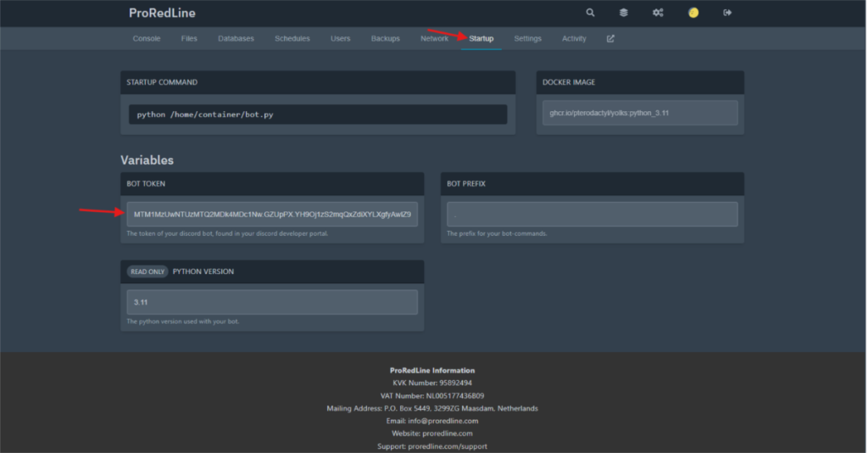Image resolution: width=868 pixels, height=453 pixels.
Task: Open the Schedules tab
Action: pyautogui.click(x=292, y=38)
